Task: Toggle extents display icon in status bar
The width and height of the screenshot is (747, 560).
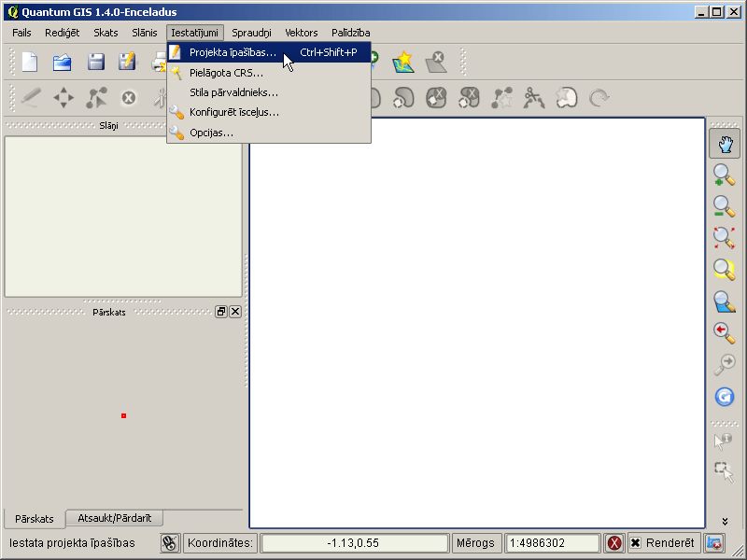Action: coord(170,543)
